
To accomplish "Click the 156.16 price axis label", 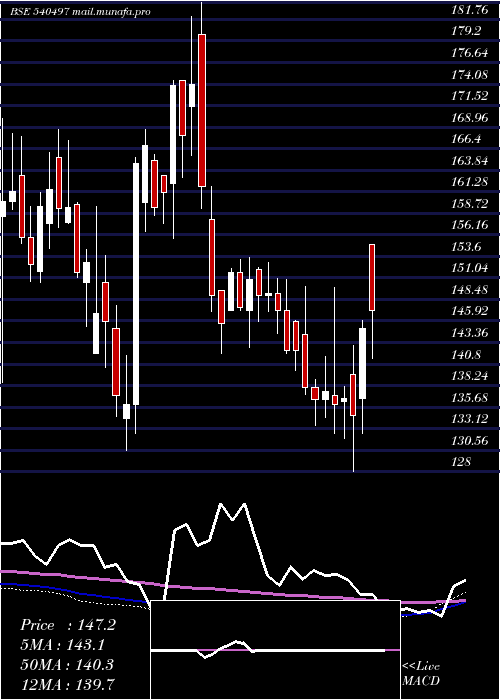I will pos(469,225).
